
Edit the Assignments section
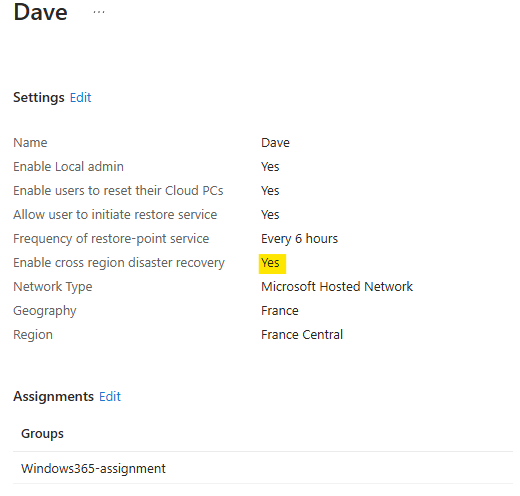point(110,396)
